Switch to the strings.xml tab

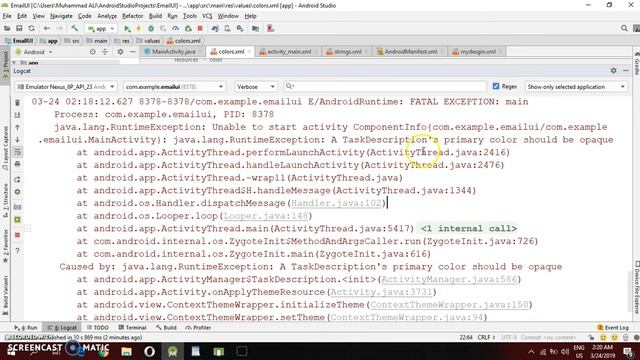pyautogui.click(x=347, y=52)
